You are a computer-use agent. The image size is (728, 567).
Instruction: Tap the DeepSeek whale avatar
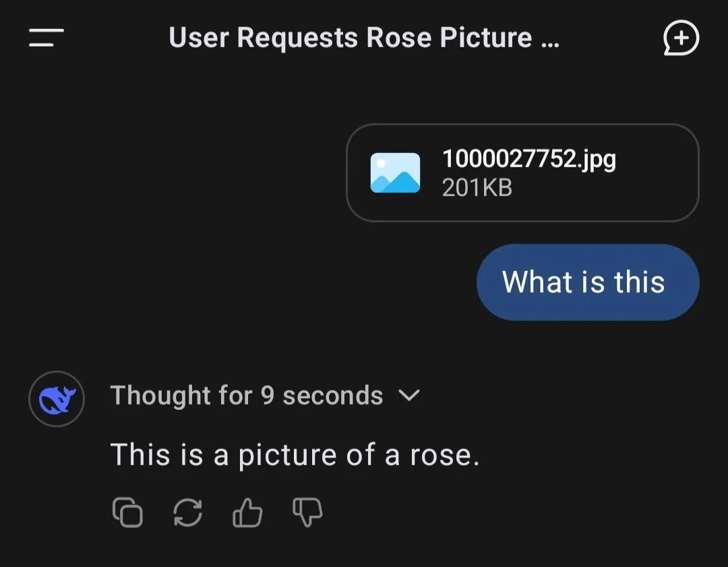(x=57, y=399)
